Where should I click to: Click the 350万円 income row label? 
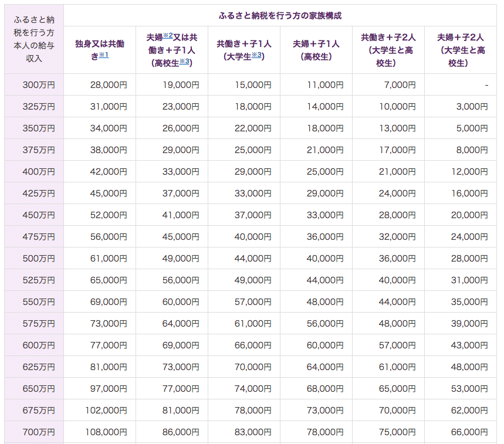[39, 128]
